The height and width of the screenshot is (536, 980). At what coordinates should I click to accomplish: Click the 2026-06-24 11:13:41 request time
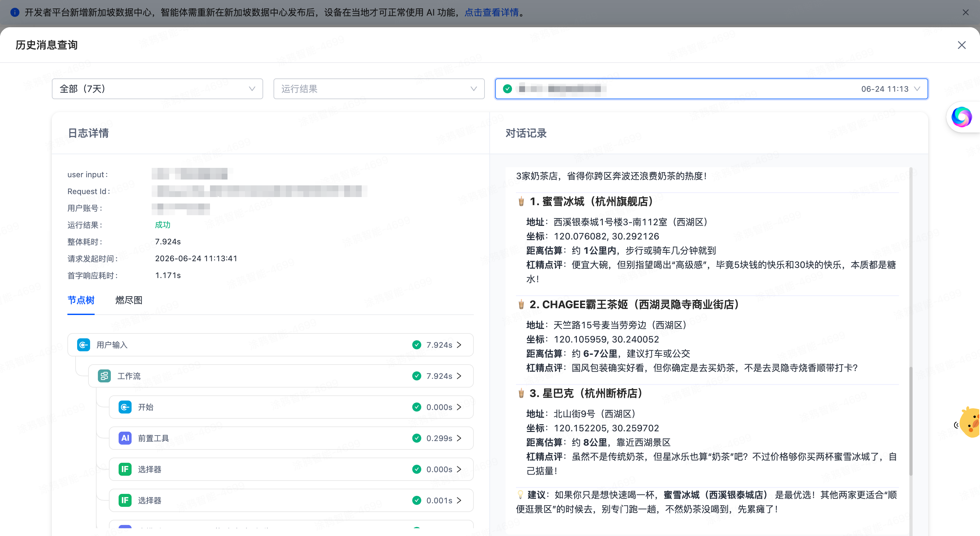(x=196, y=258)
